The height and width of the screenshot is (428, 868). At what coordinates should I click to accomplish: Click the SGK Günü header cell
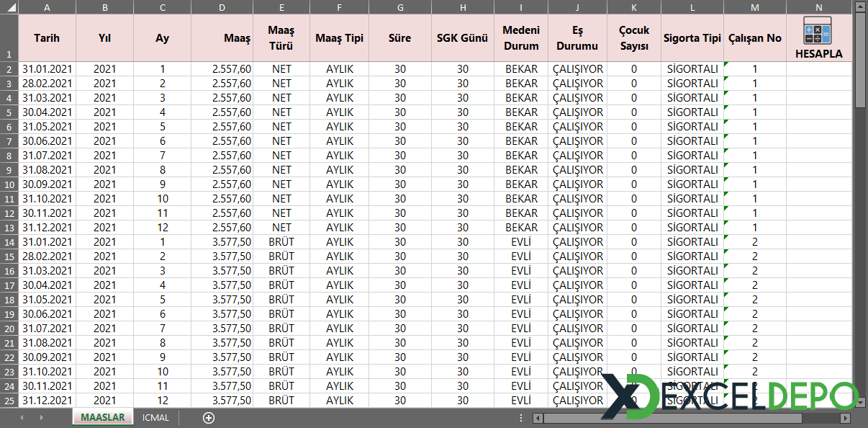[463, 37]
